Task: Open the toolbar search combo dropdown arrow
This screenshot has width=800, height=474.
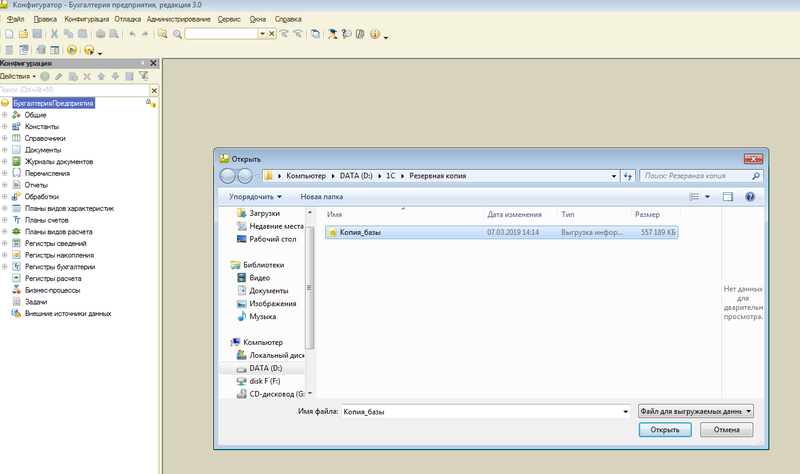Action: coord(262,34)
